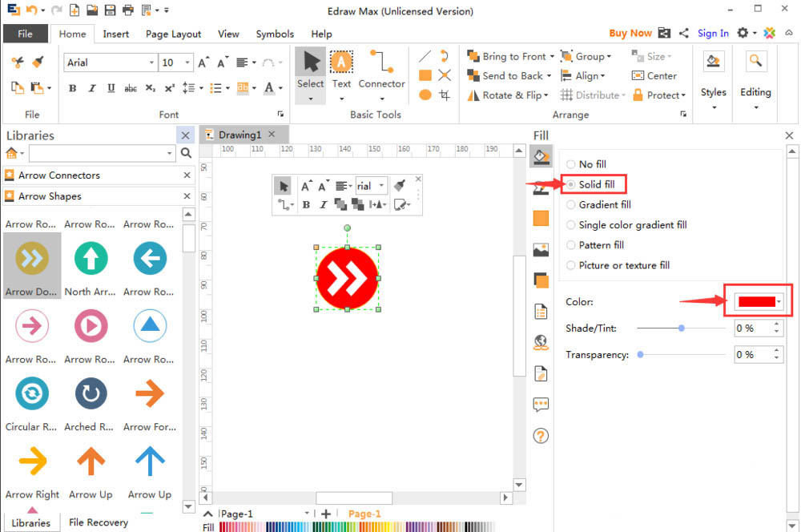Click the Share icon near Sign In
This screenshot has width=801, height=532.
click(683, 33)
